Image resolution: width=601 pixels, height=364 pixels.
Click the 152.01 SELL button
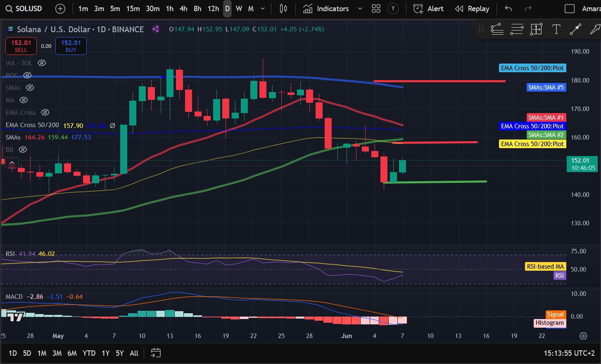[x=21, y=46]
